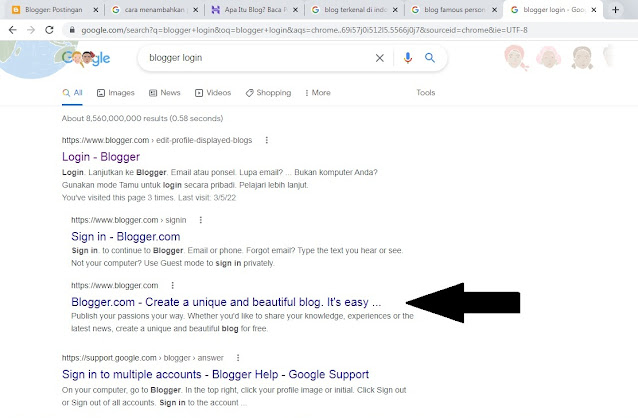
Task: Select the Images search filter
Action: (x=116, y=93)
